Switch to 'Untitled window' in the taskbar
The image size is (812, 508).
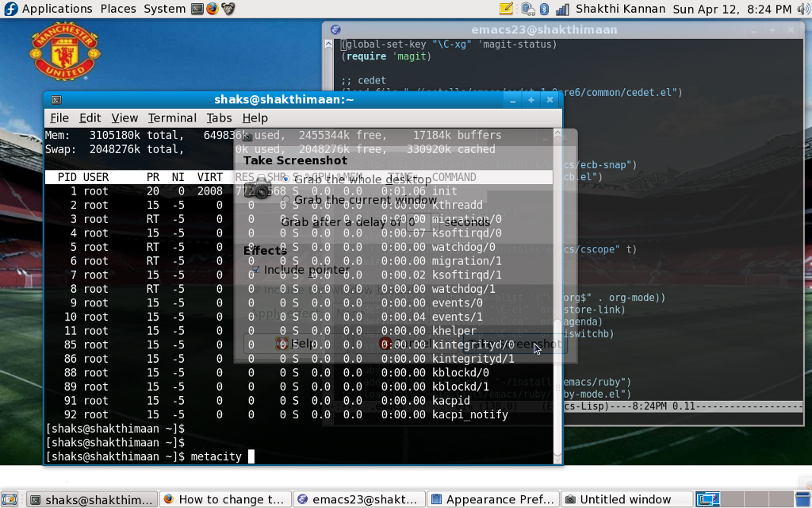[x=626, y=499]
